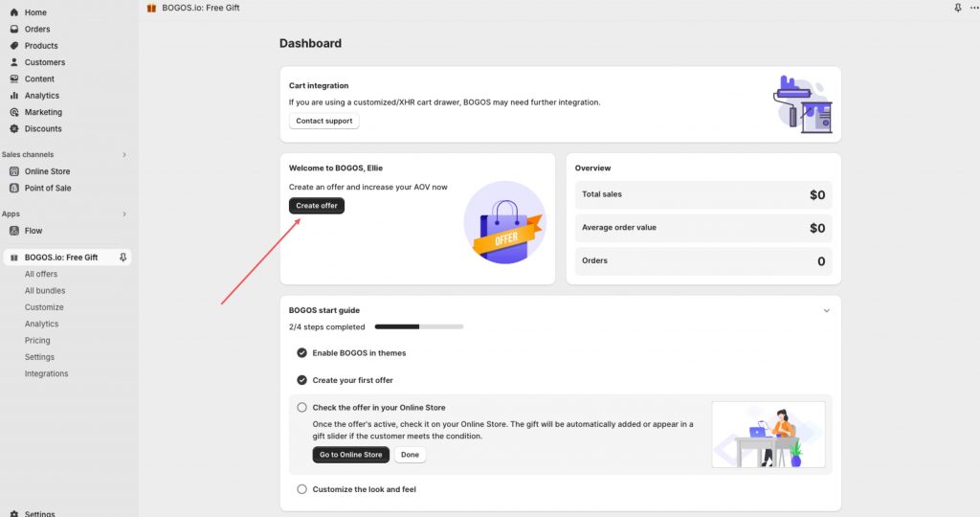This screenshot has width=980, height=517.
Task: Click '2/4 steps completed' text
Action: (x=327, y=326)
